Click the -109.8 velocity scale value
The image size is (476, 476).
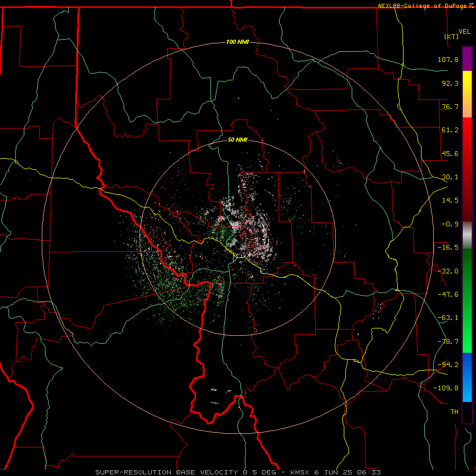click(446, 388)
